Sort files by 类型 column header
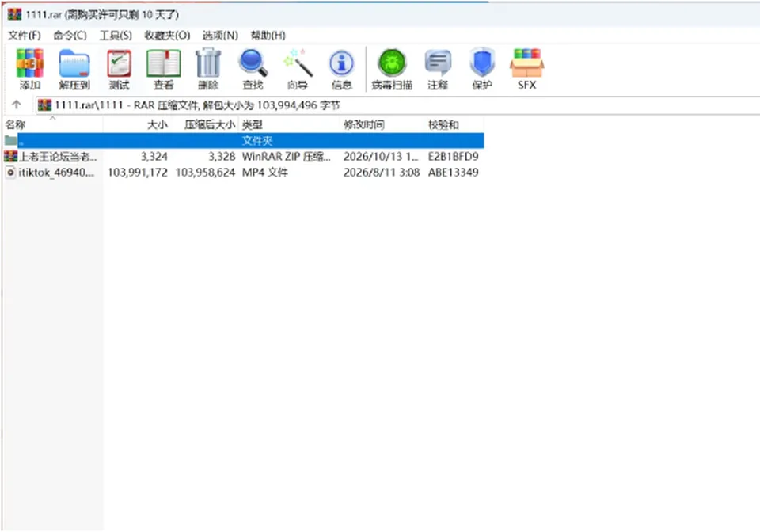Screen dimensions: 760x532 290,124
